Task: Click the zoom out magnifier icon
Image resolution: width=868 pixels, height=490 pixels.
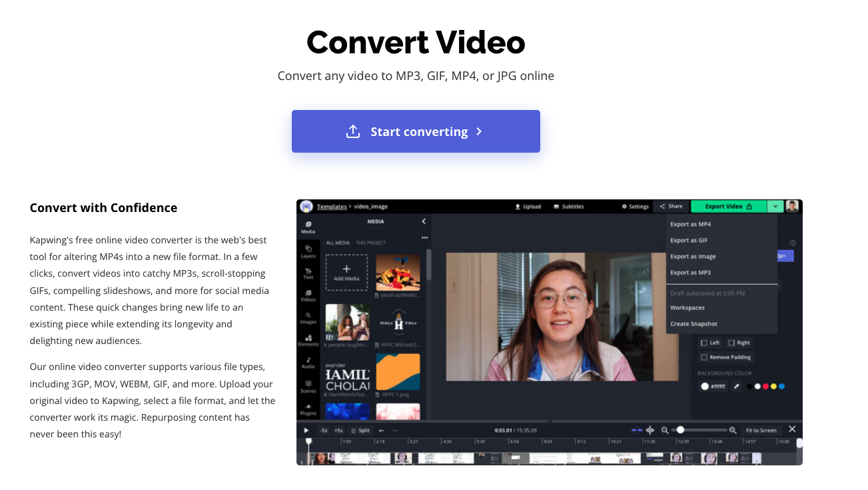Action: click(665, 431)
